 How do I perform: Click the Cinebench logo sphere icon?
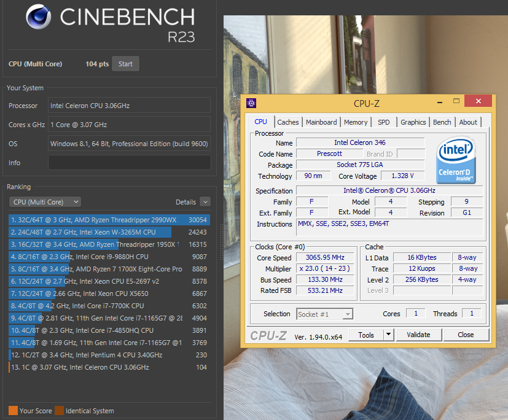tap(39, 17)
